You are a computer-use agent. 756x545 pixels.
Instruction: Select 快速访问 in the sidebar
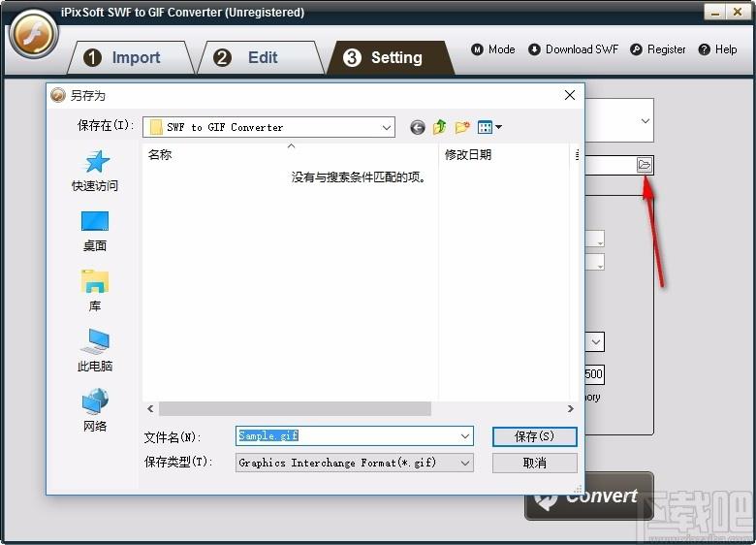point(95,172)
